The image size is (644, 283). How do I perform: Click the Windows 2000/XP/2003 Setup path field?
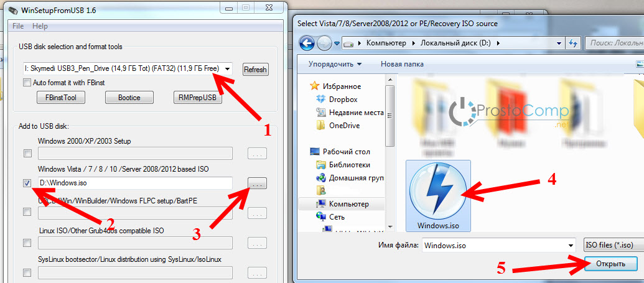(x=135, y=153)
